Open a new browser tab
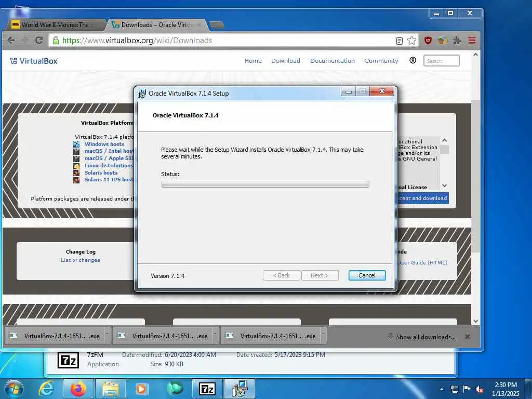This screenshot has width=532, height=399. [x=217, y=25]
